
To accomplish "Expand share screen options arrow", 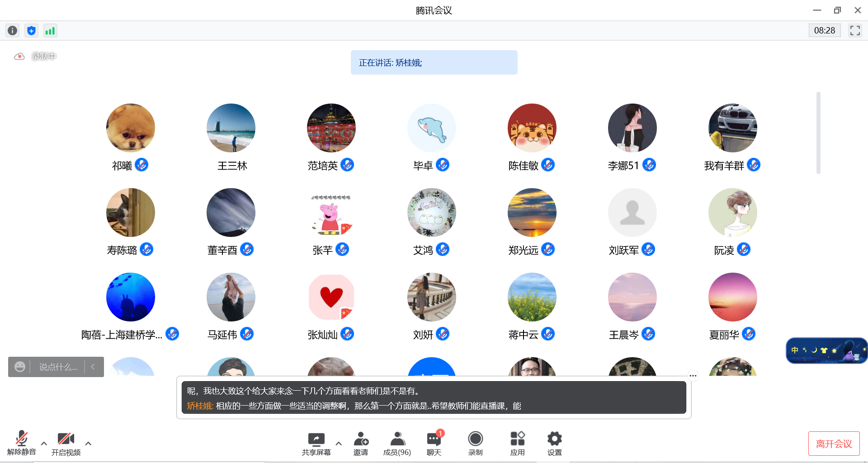I will coord(339,444).
